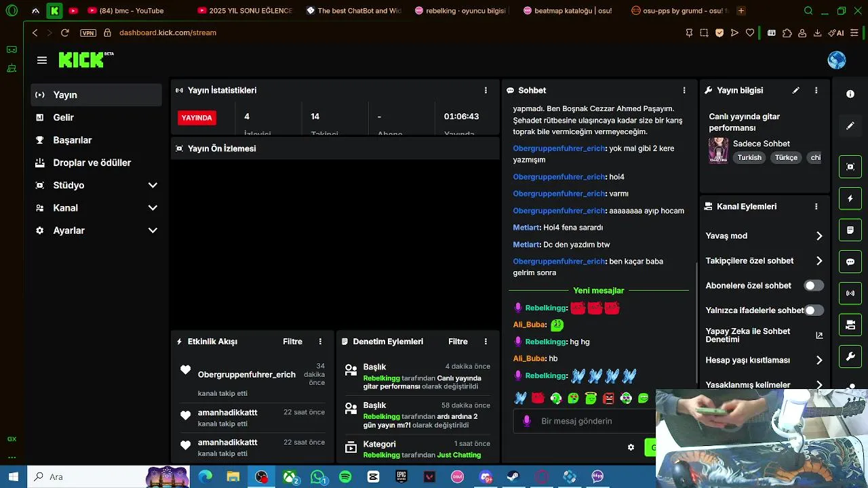Image resolution: width=868 pixels, height=488 pixels.
Task: Open the user profile avatar menu
Action: 837,60
